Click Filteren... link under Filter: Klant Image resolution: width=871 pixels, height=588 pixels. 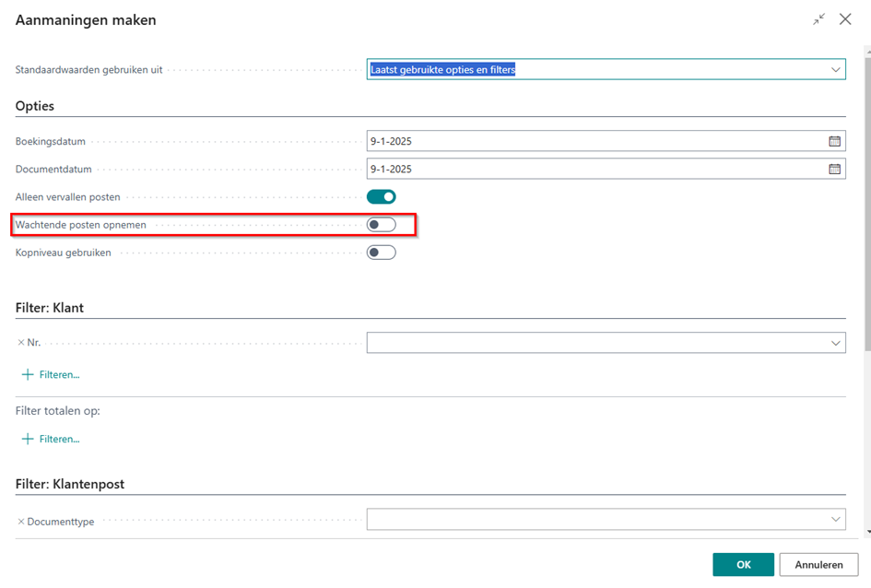[59, 375]
